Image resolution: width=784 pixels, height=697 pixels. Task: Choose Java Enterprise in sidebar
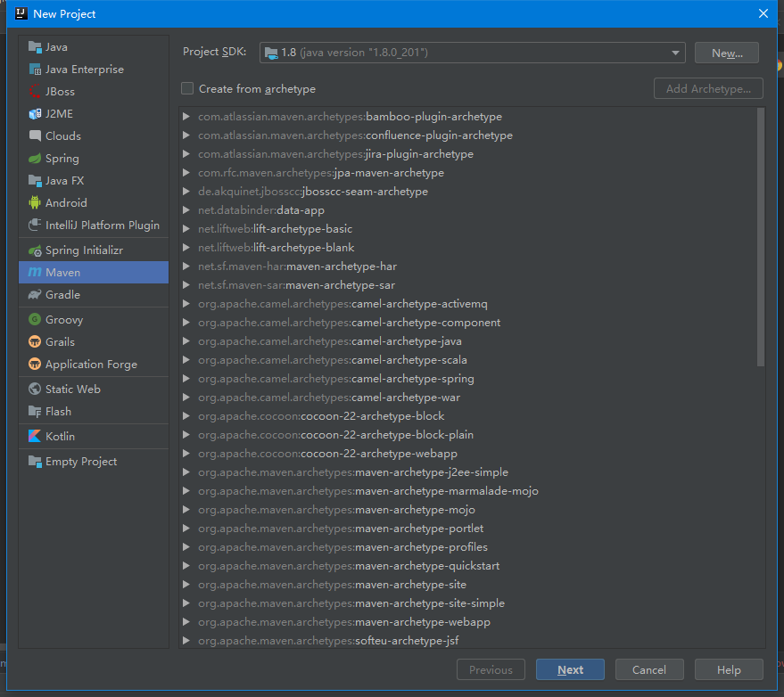94,70
